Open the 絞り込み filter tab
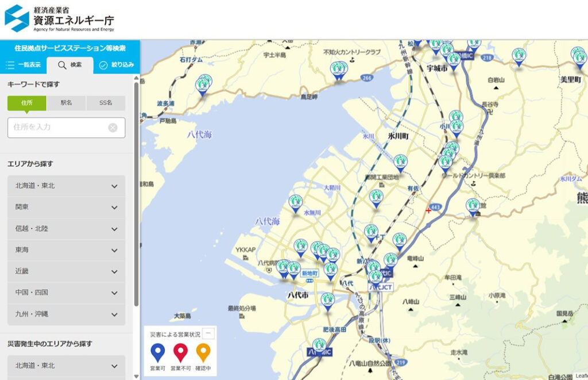The width and height of the screenshot is (588, 380). click(x=116, y=65)
